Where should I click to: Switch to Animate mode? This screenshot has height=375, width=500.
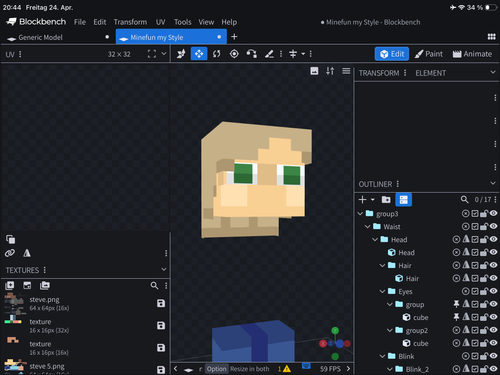pos(472,54)
